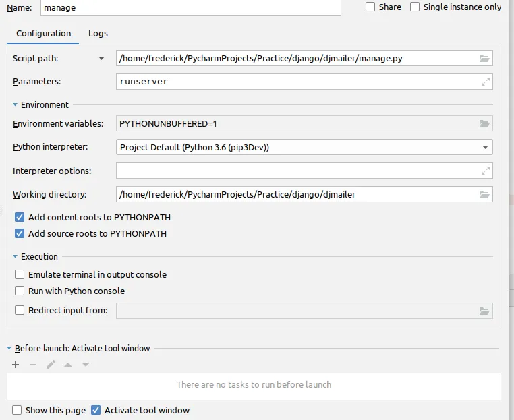The height and width of the screenshot is (420, 514).
Task: Enable Emulate terminal in output console
Action: [20, 275]
